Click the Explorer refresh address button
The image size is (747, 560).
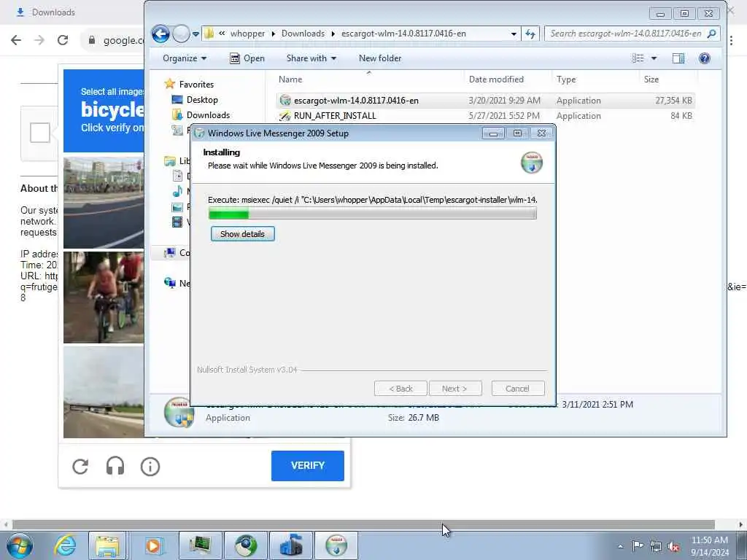tap(530, 34)
